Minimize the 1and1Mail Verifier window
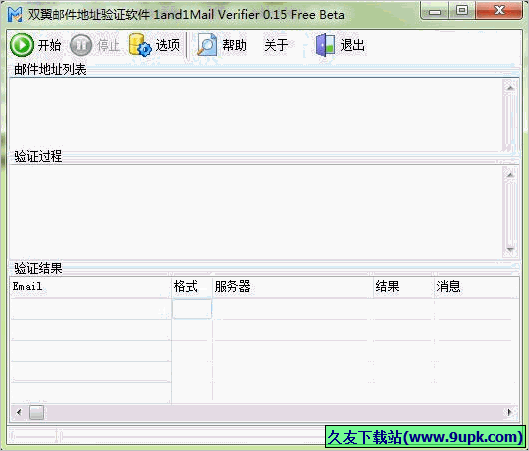 [x=435, y=11]
